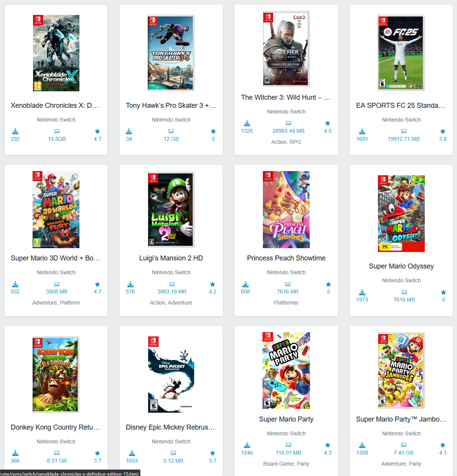Image resolution: width=457 pixels, height=476 pixels.
Task: Open Super Mario 3D World title link
Action: [56, 258]
